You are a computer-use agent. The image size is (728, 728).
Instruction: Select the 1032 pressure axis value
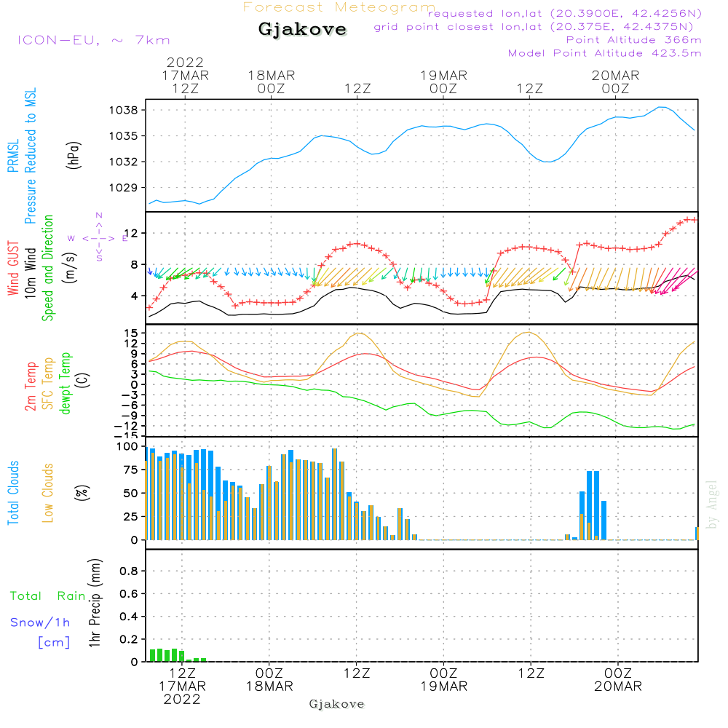[124, 162]
